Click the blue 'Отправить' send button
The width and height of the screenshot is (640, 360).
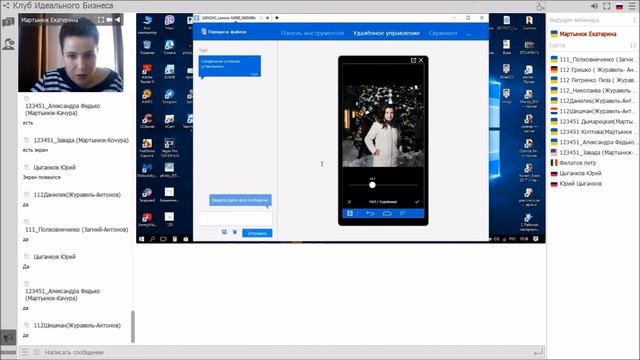pos(257,233)
